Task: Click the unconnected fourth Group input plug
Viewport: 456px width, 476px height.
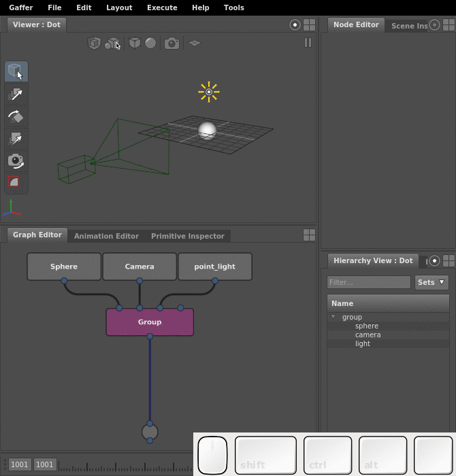Action: click(180, 308)
